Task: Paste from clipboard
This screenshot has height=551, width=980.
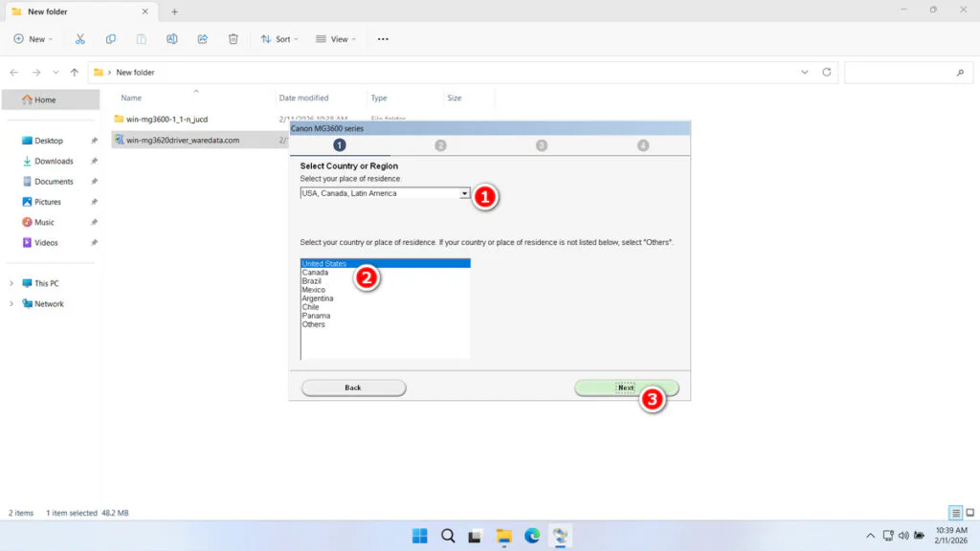Action: point(141,38)
